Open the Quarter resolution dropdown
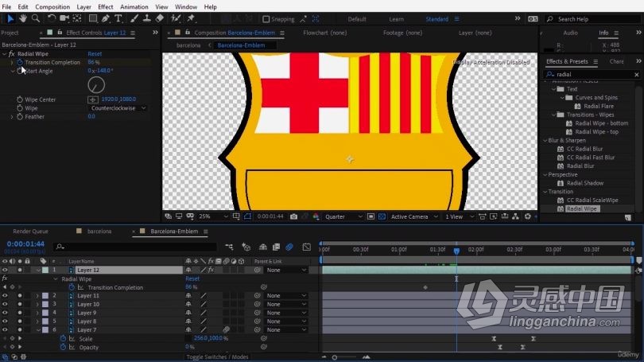The image size is (644, 362). pos(343,216)
